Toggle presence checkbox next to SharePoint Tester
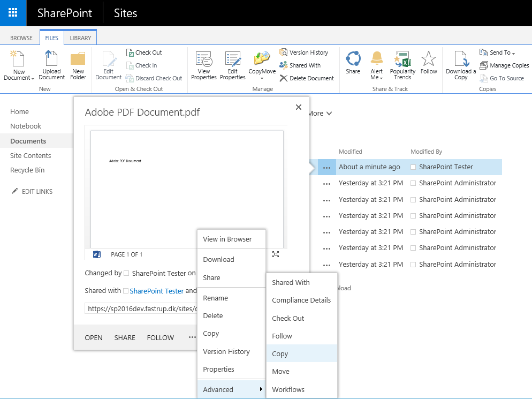Image resolution: width=532 pixels, height=399 pixels. pos(414,167)
